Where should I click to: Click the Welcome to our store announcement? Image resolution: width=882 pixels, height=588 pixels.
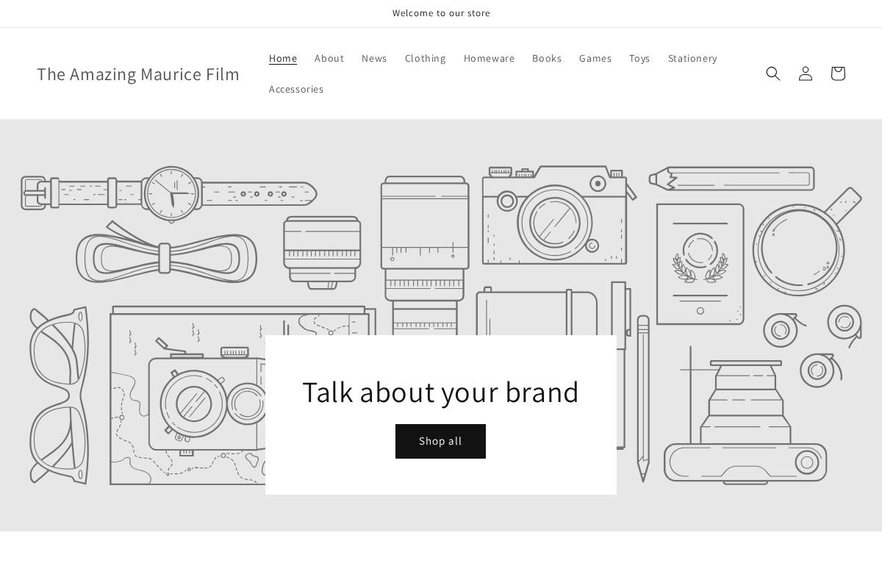coord(441,13)
